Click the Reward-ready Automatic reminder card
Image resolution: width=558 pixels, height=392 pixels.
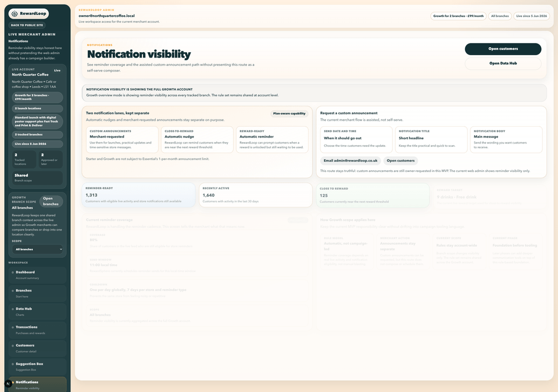coord(272,139)
